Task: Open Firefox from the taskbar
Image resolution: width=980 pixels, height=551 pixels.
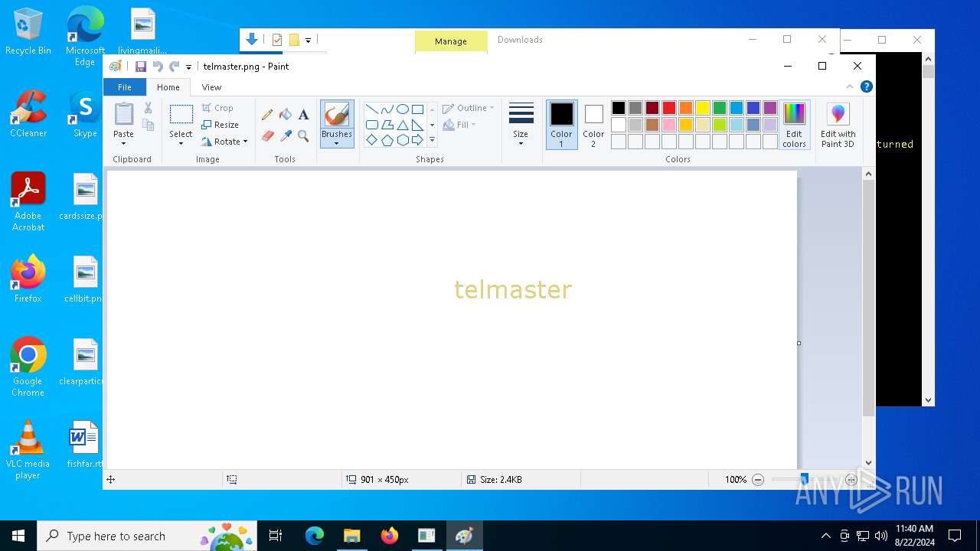Action: 389,536
